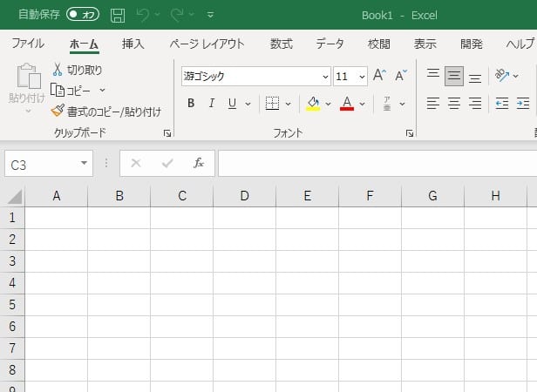Click the Save floppy disk icon
The width and height of the screenshot is (537, 392).
pyautogui.click(x=119, y=15)
